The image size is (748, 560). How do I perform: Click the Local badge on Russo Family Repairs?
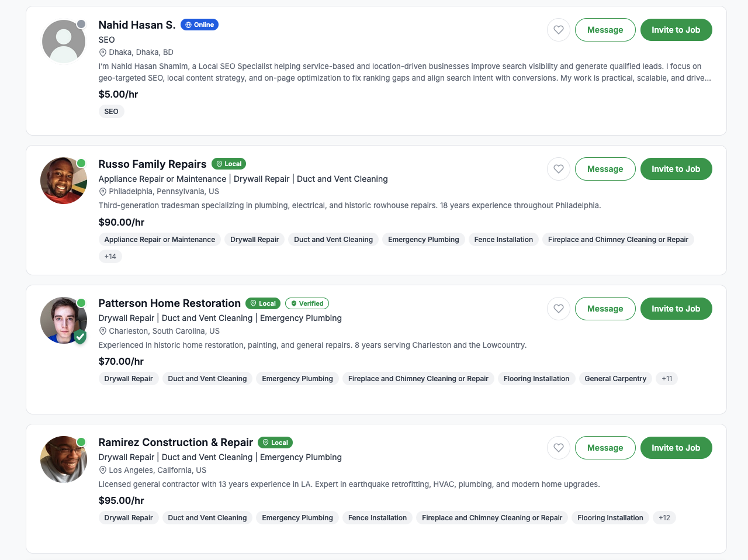point(228,164)
